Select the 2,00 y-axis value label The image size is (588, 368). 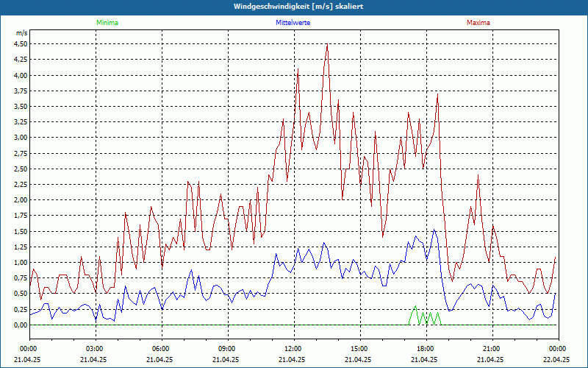point(21,199)
